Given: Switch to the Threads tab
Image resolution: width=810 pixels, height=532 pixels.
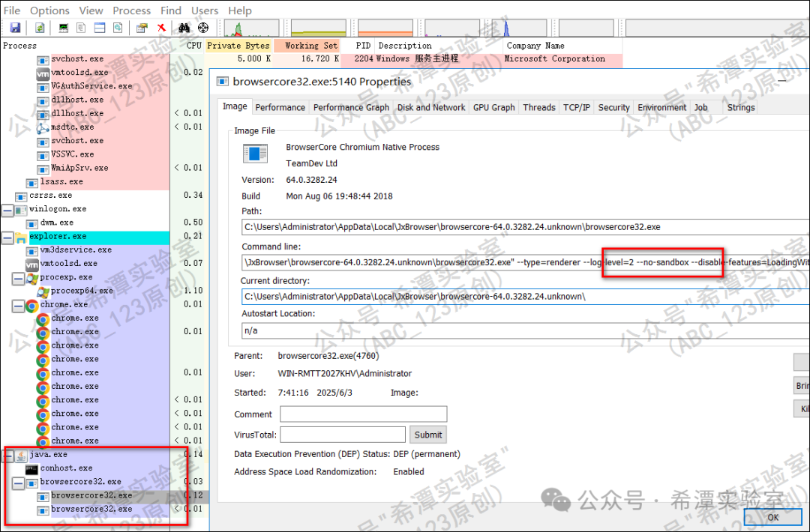Looking at the screenshot, I should click(539, 107).
